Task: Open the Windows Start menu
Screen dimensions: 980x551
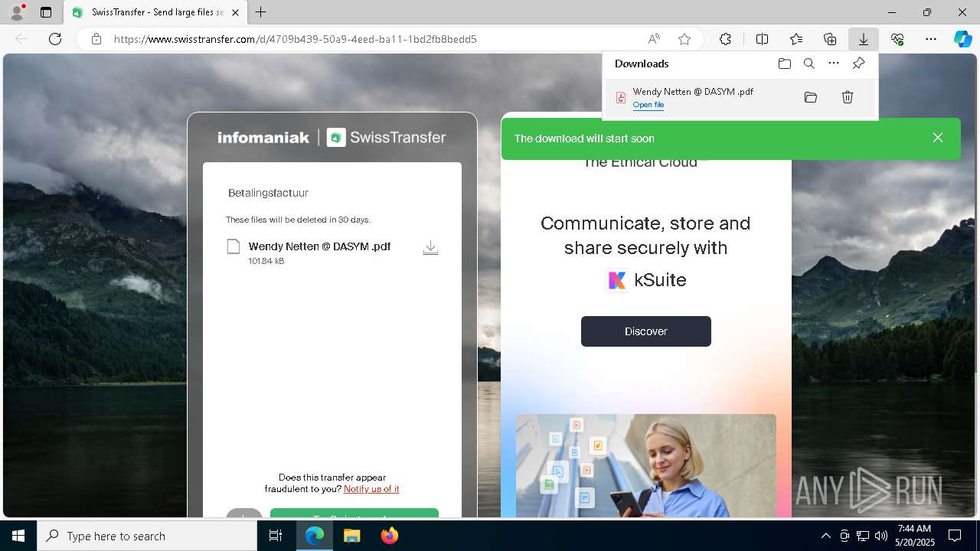Action: pos(18,536)
